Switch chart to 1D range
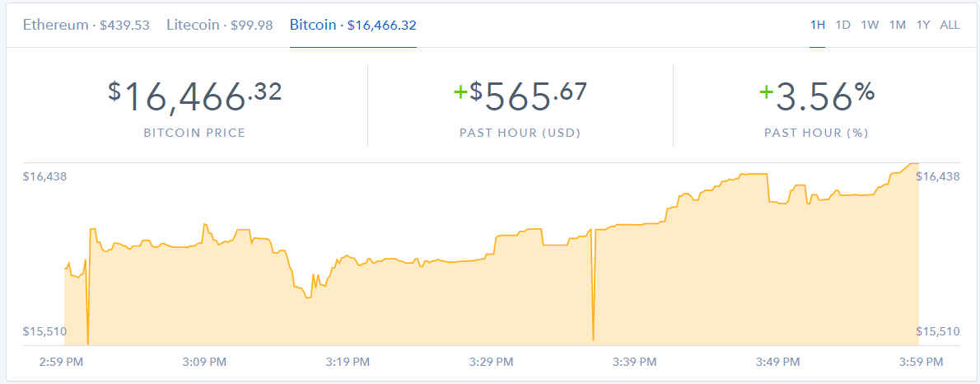The width and height of the screenshot is (980, 384). [842, 25]
